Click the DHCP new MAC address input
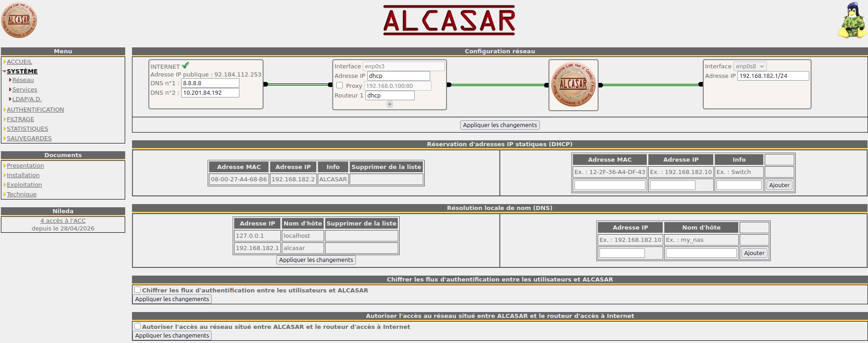 click(610, 185)
